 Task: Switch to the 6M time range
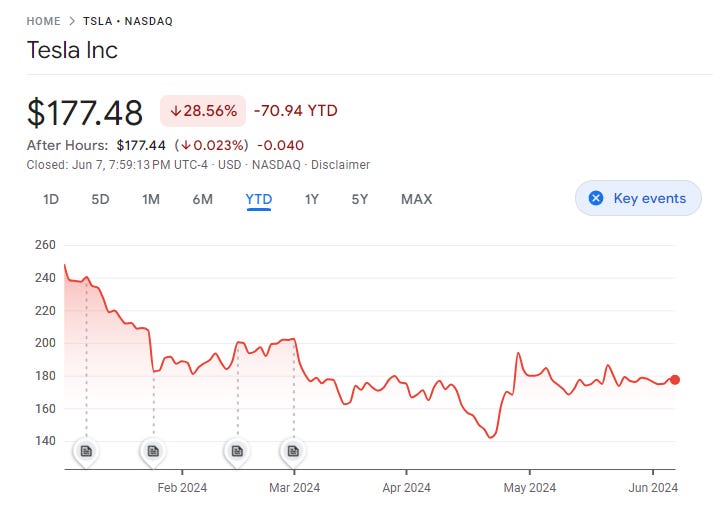[202, 199]
